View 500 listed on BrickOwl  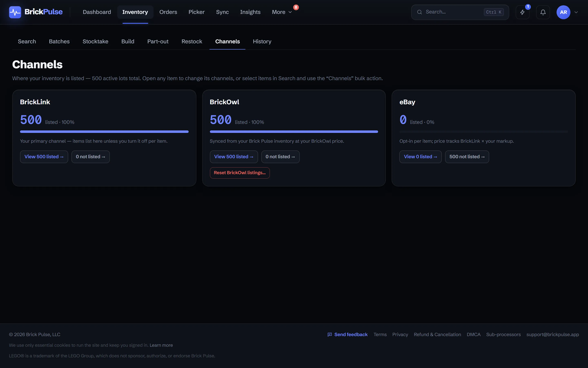tap(234, 157)
